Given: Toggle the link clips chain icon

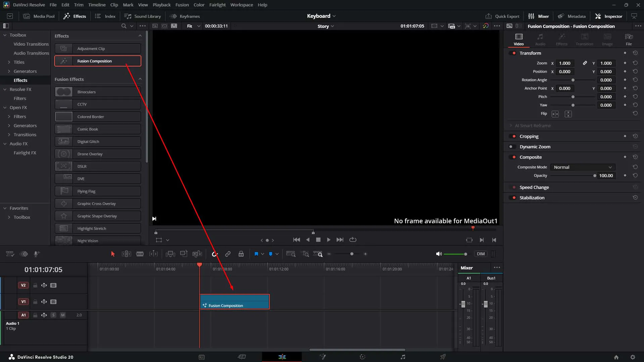Looking at the screenshot, I should point(228,254).
